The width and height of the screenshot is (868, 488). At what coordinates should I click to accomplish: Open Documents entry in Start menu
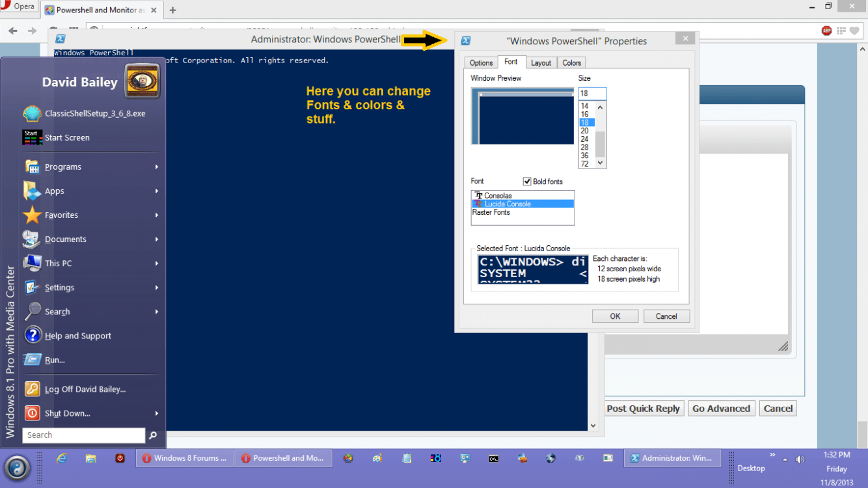click(91, 239)
